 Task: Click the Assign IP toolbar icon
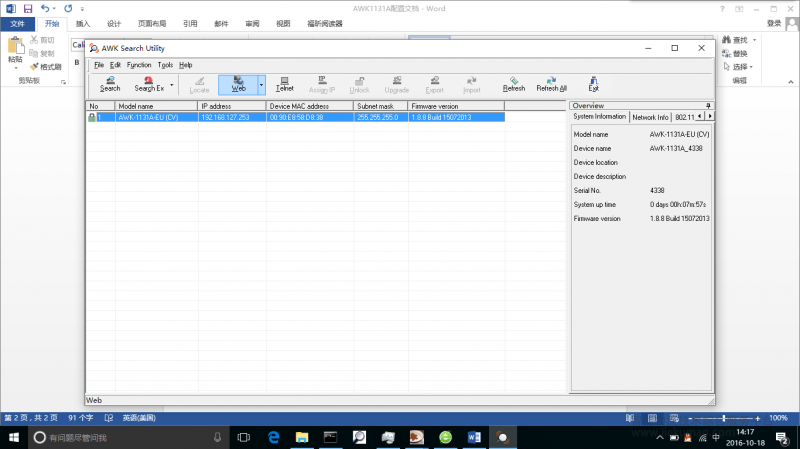322,85
